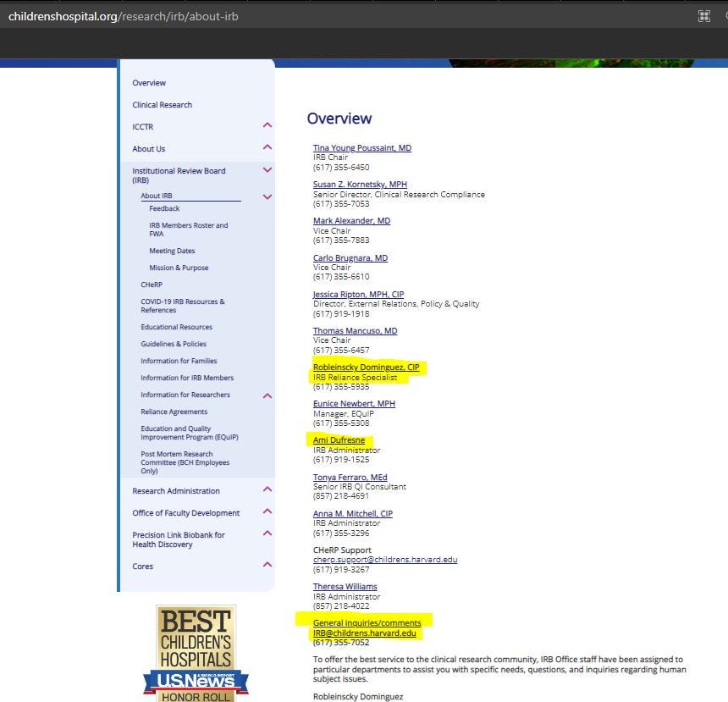
Task: Click General inquiries/comments link
Action: (367, 623)
